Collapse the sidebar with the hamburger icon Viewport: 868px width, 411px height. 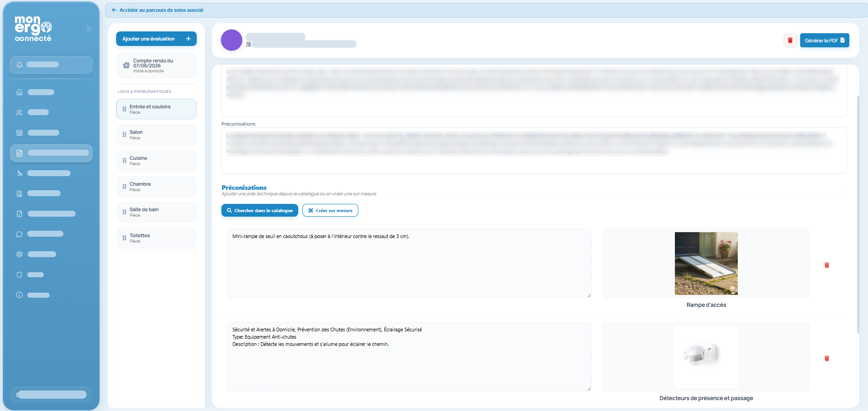click(89, 29)
